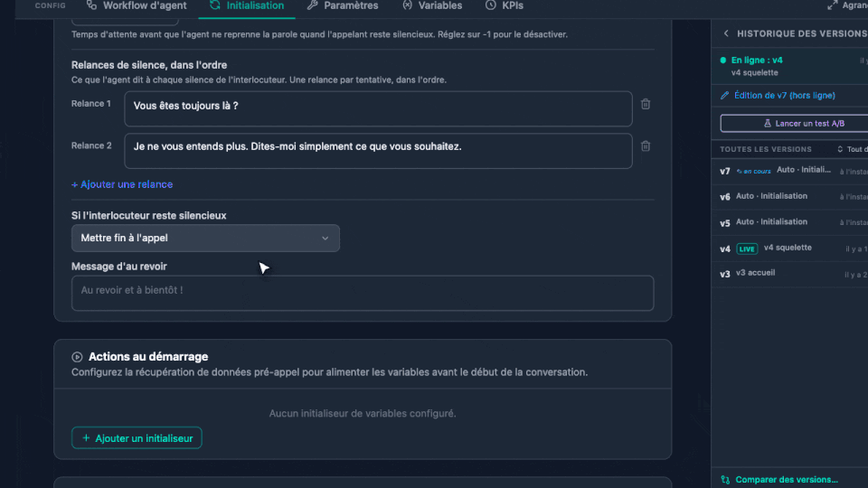Click 'Relances de silence, dans l'ordre' heading
This screenshot has height=488, width=868.
coord(149,65)
